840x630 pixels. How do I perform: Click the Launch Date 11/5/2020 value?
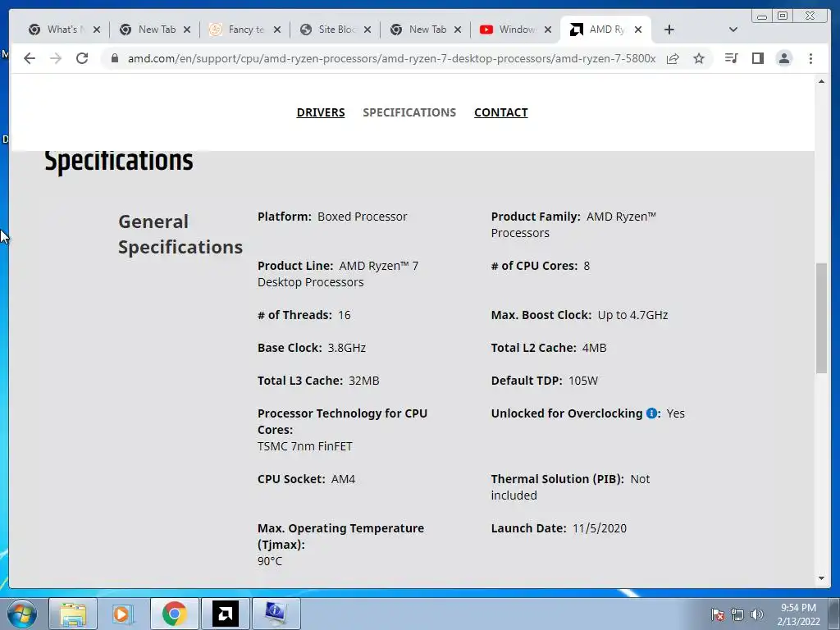(599, 528)
